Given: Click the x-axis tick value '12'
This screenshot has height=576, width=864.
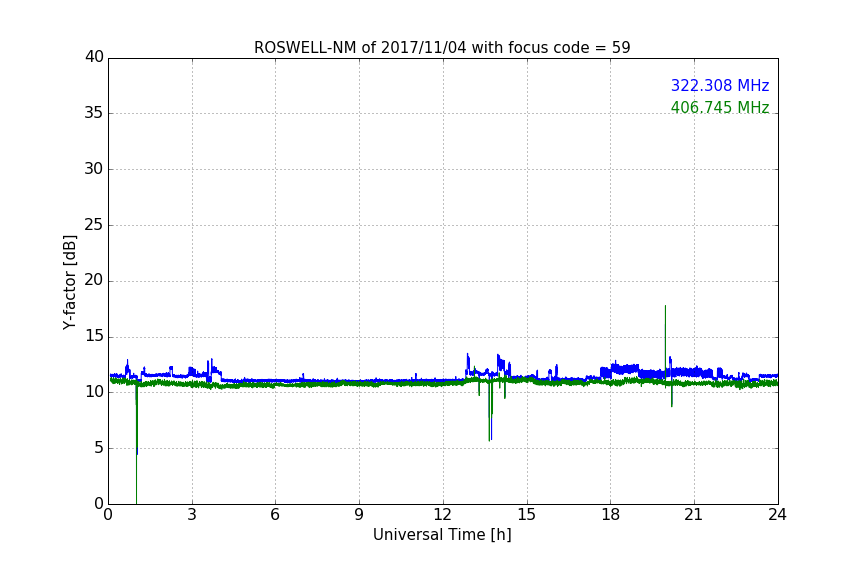Looking at the screenshot, I should tap(443, 515).
